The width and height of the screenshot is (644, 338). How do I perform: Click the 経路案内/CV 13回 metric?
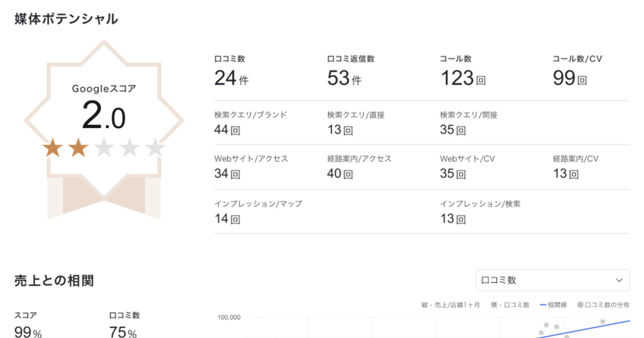[566, 173]
